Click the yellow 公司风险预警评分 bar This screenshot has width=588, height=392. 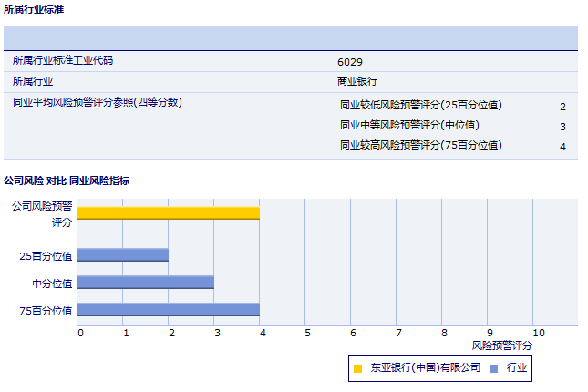[169, 213]
